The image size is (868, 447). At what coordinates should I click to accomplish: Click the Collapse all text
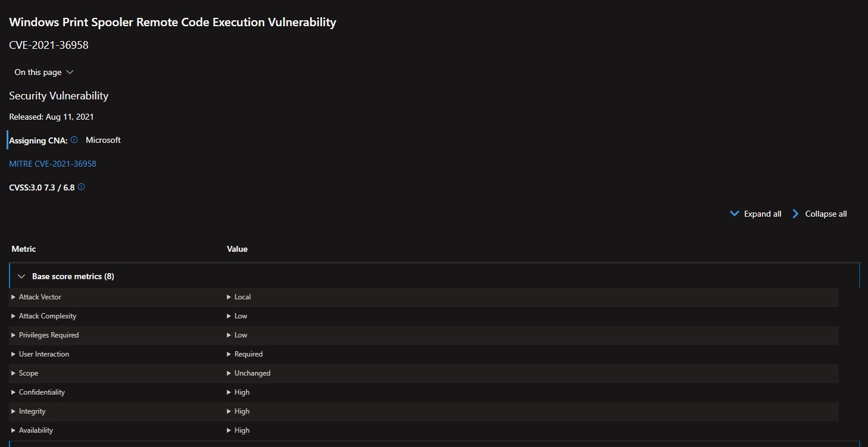826,214
